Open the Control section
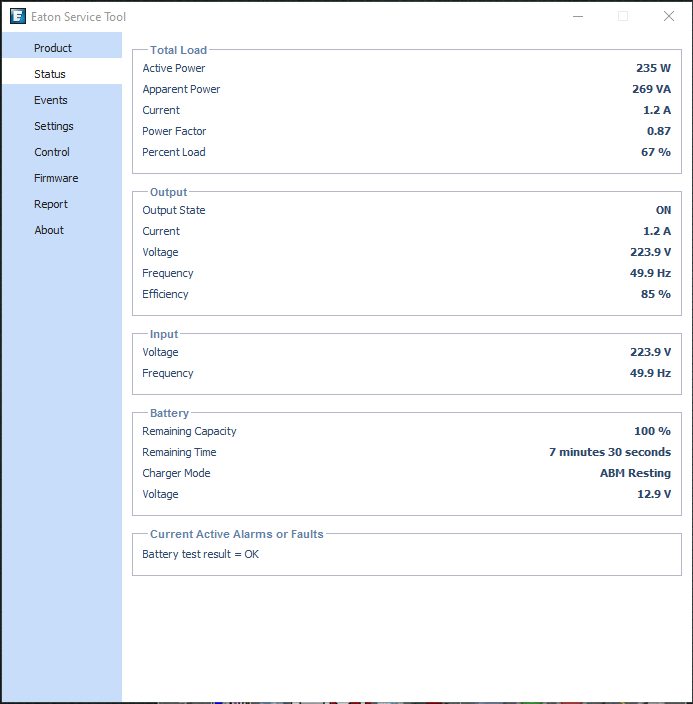Screen dimensions: 693x704 click(x=62, y=152)
